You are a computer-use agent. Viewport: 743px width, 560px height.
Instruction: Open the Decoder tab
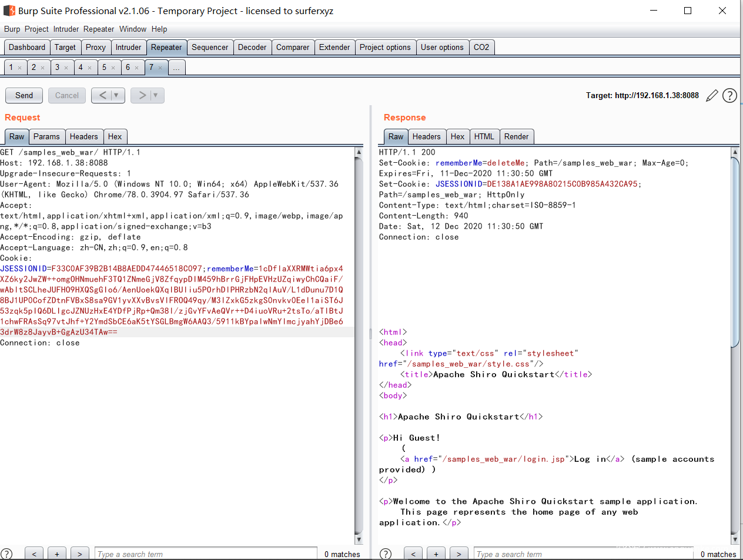(252, 48)
